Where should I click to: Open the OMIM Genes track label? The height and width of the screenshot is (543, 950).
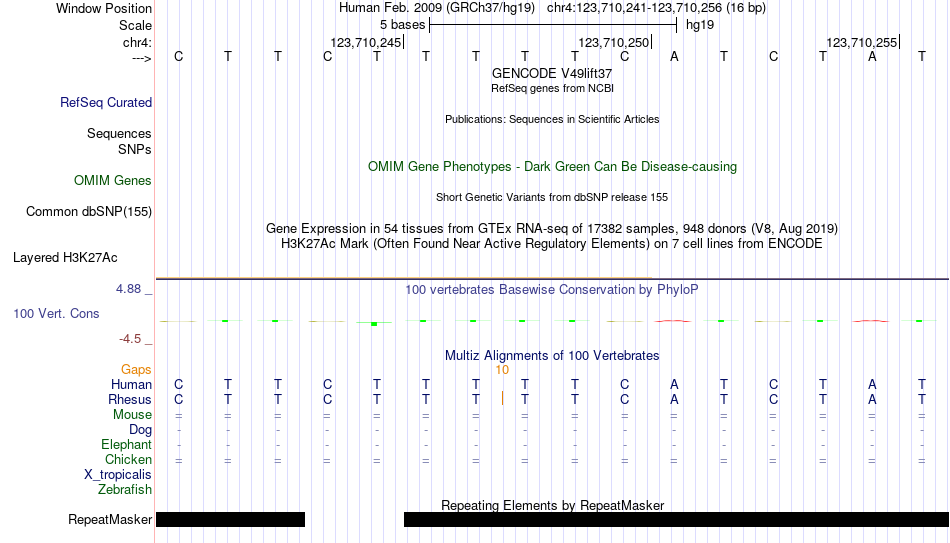pyautogui.click(x=112, y=181)
